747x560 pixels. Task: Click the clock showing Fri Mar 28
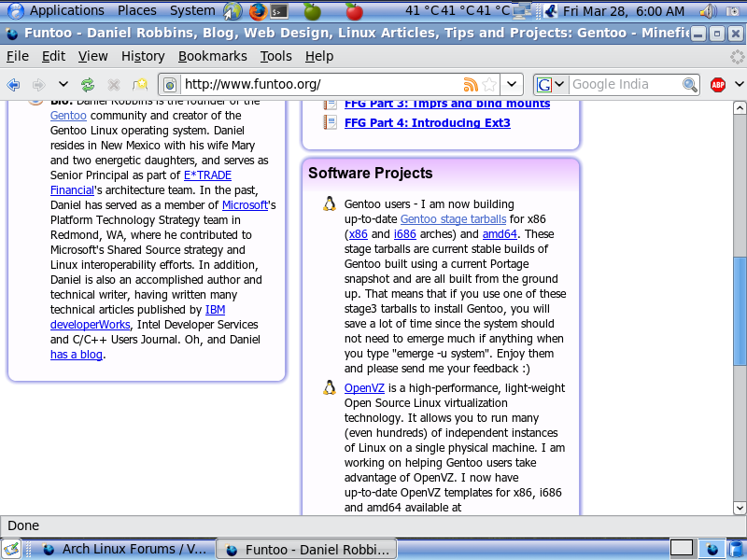[x=623, y=10]
